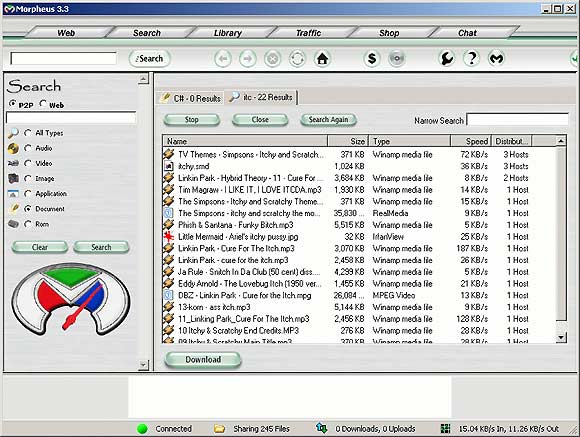The width and height of the screenshot is (580, 437).
Task: Click file icon for DBZ - Linkin Park row
Action: (169, 295)
